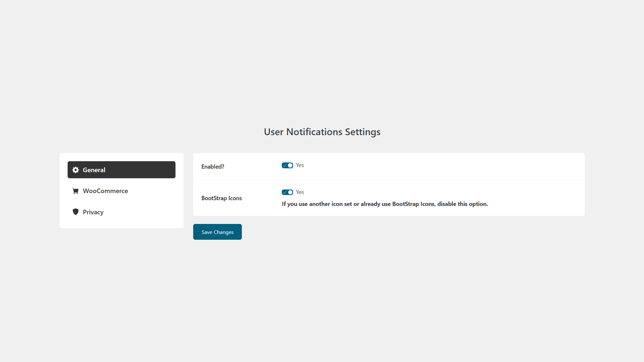Click the Yes label beside Enabled?

click(x=300, y=165)
